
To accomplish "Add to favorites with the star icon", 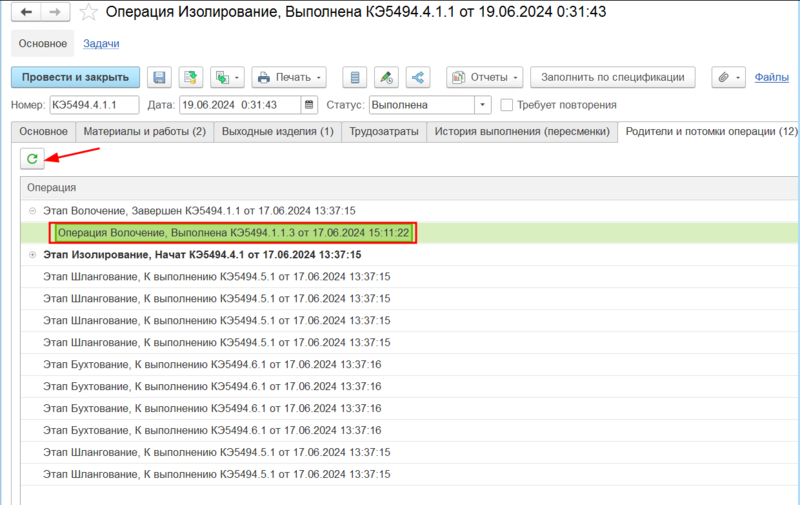I will point(88,12).
